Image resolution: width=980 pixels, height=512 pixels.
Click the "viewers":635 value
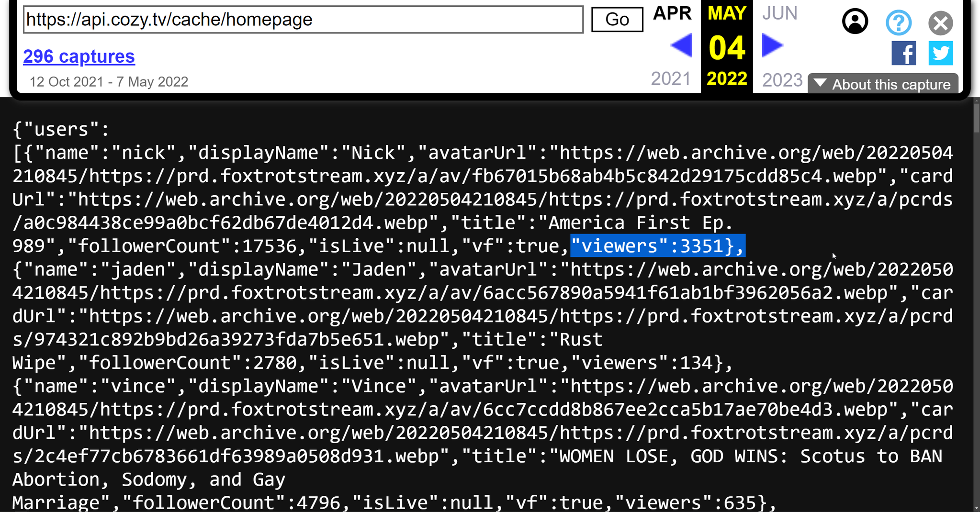tap(685, 502)
